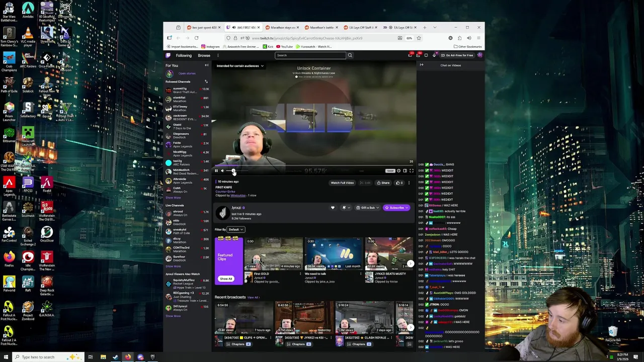This screenshot has height=362, width=644.
Task: Open the browser hamburger menu
Action: 478,38
